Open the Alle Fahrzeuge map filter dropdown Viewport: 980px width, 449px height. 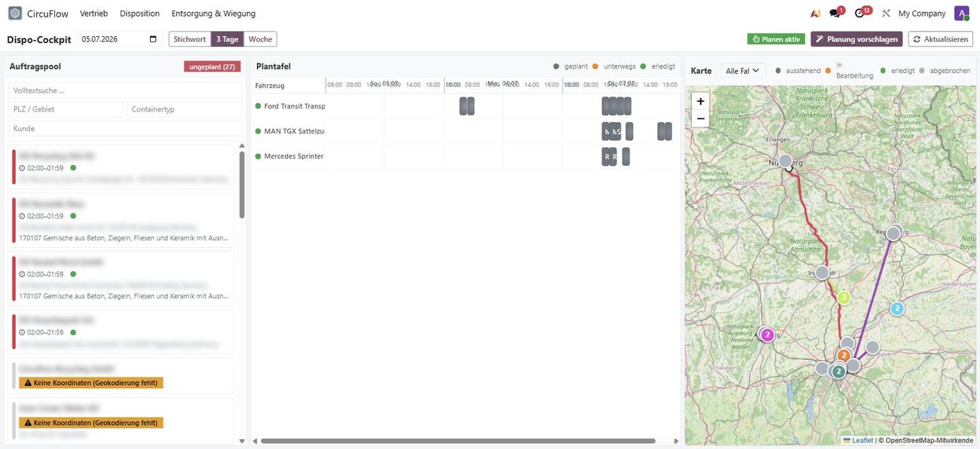click(x=743, y=71)
